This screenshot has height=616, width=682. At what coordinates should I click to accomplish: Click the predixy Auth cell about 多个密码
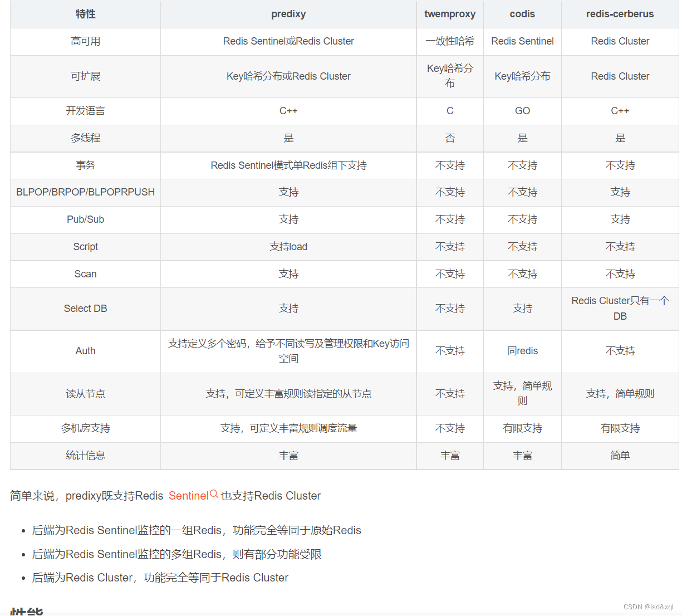(x=288, y=351)
